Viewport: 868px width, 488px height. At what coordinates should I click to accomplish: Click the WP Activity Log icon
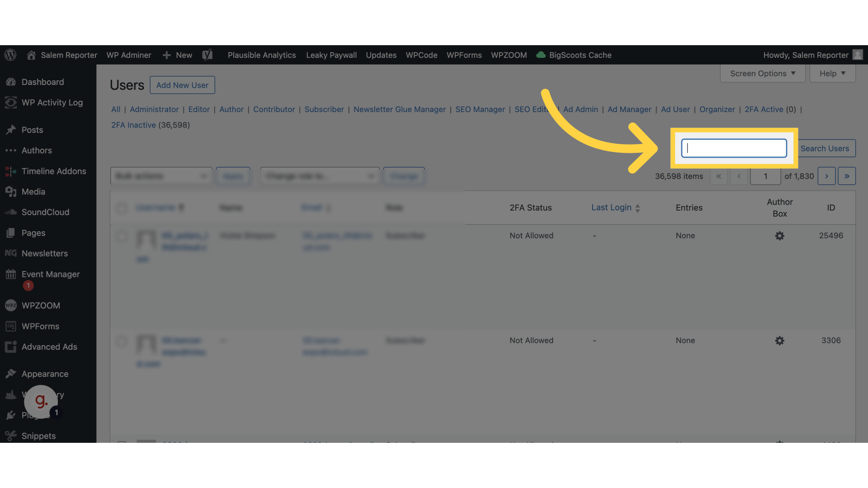point(11,103)
